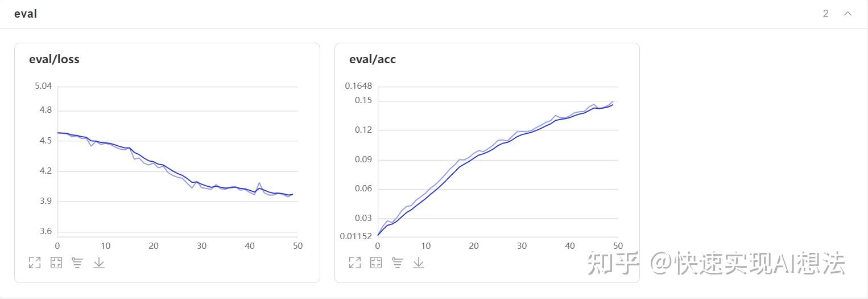Collapse the eval section with the chevron
This screenshot has width=868, height=299.
point(848,14)
